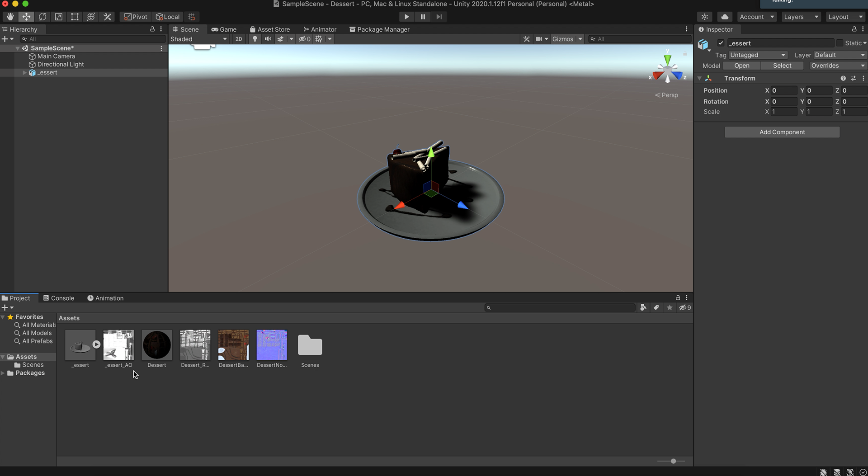
Task: Open the Account dropdown
Action: click(x=757, y=17)
